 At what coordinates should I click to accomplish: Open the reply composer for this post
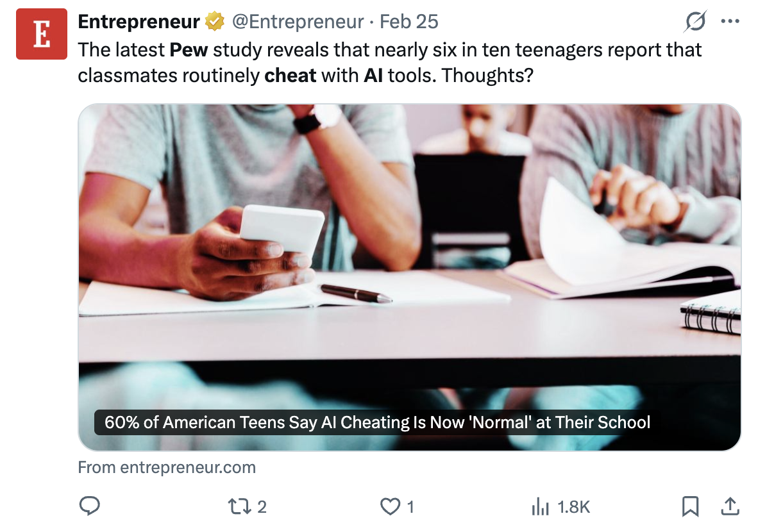click(x=90, y=506)
